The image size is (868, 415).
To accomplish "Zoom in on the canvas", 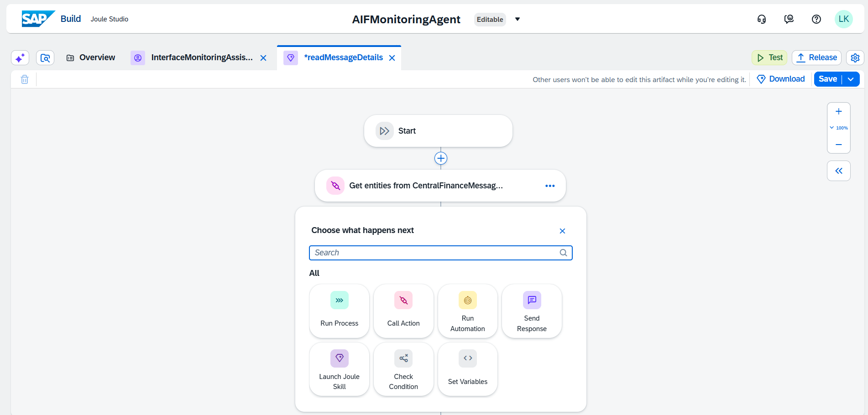I will click(839, 112).
